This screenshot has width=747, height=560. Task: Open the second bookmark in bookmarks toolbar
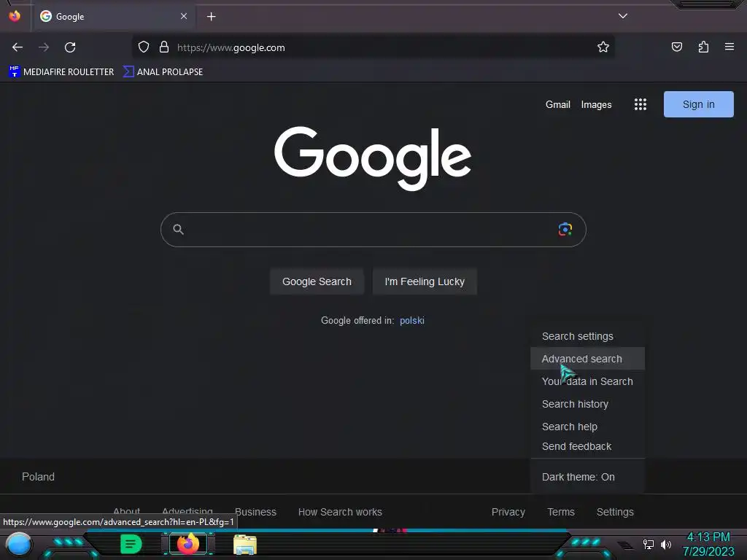pyautogui.click(x=163, y=72)
